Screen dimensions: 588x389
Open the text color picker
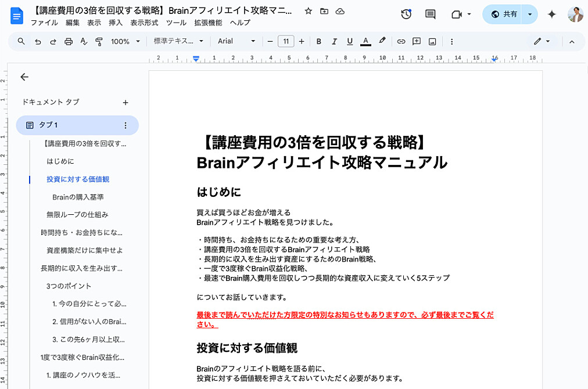tap(365, 41)
